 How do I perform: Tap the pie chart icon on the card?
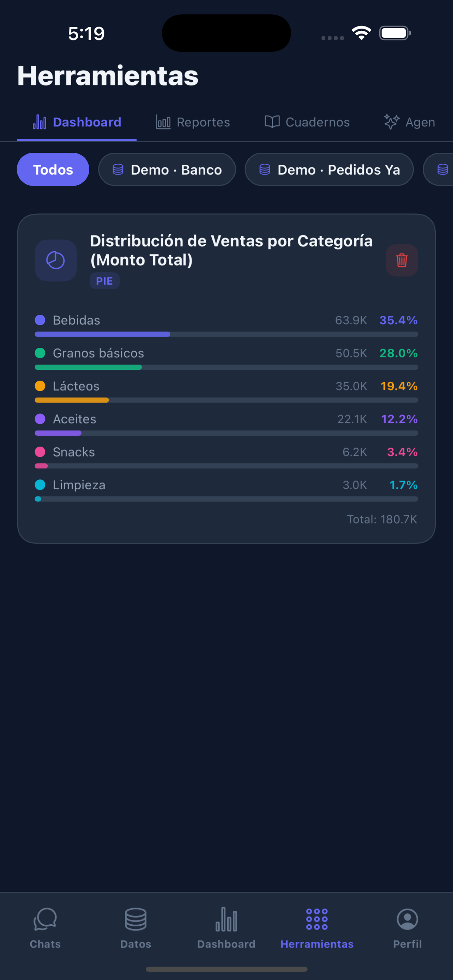pyautogui.click(x=55, y=260)
